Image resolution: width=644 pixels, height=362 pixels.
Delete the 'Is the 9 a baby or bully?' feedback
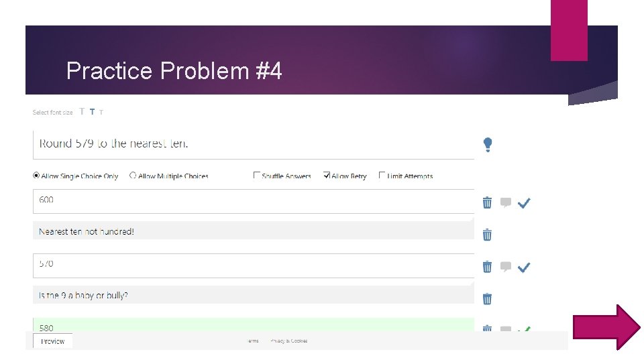[x=487, y=298]
